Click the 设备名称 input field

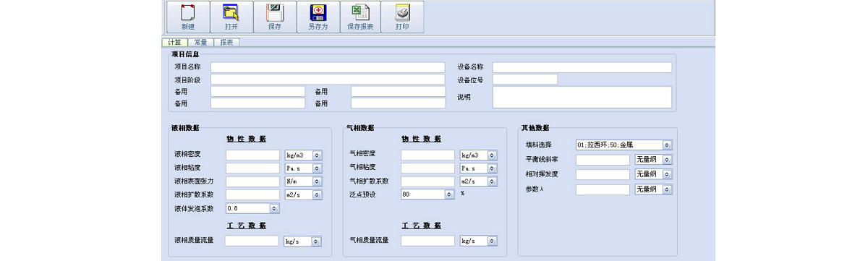click(582, 67)
